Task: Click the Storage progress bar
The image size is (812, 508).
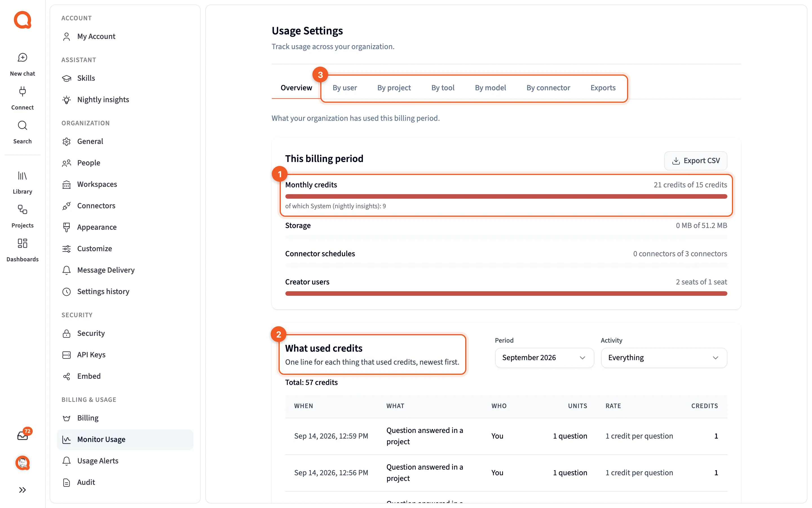Action: click(506, 237)
